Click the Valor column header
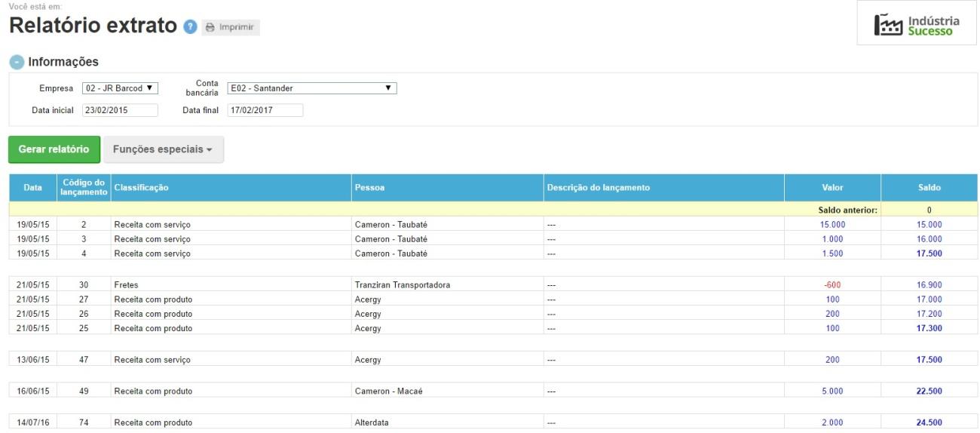 pos(832,188)
